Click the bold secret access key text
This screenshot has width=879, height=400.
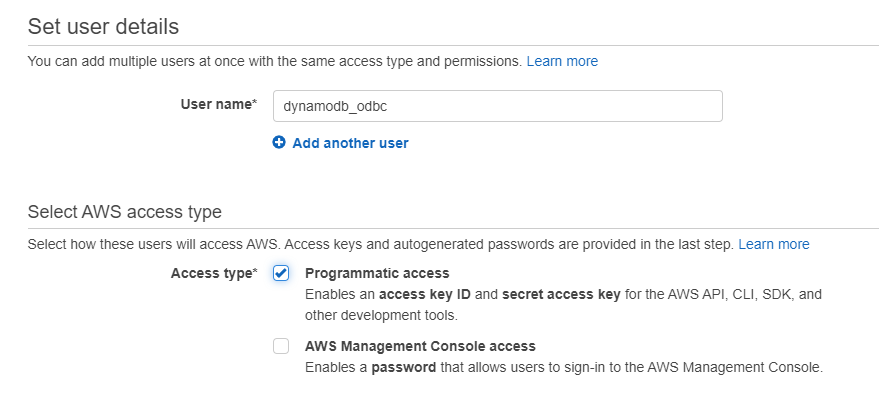click(x=560, y=295)
